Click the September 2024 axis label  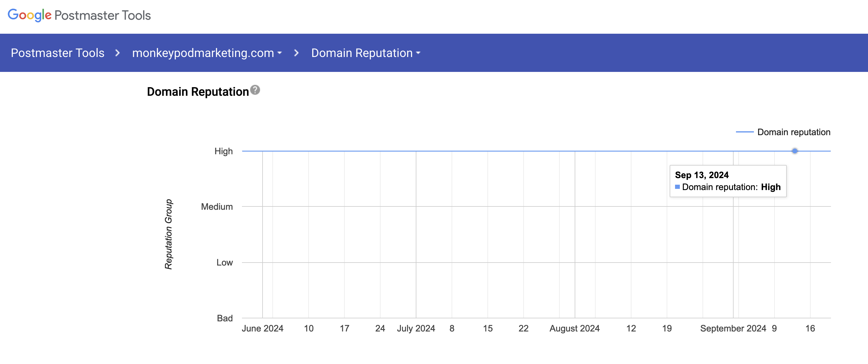pyautogui.click(x=733, y=328)
